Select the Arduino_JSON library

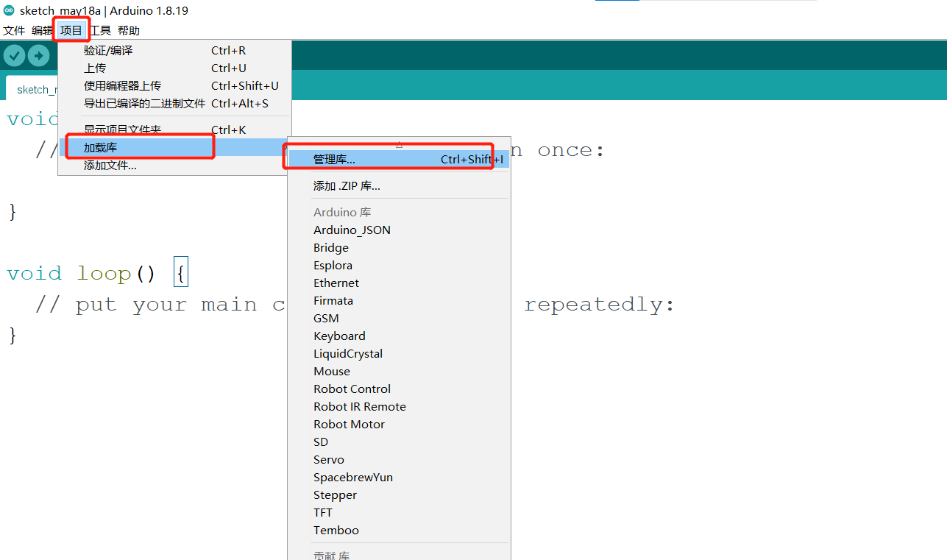(352, 230)
